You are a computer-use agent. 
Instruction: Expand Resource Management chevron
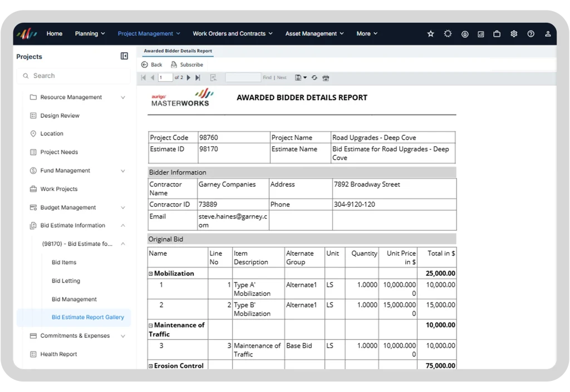coord(123,97)
